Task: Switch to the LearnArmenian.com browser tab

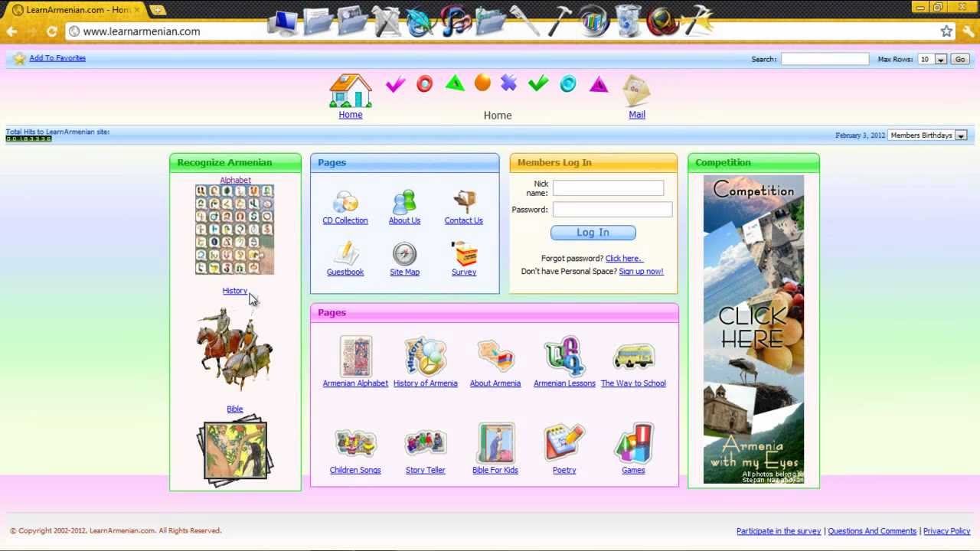Action: tap(77, 10)
